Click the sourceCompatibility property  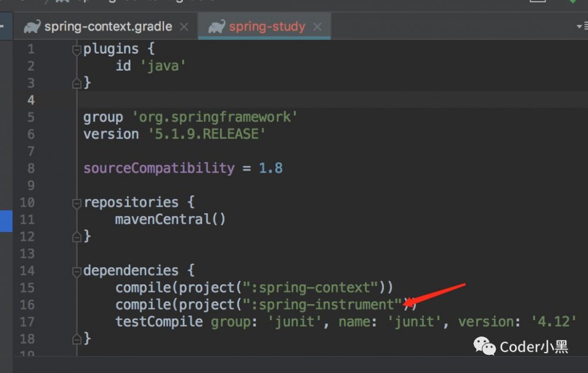tap(159, 168)
